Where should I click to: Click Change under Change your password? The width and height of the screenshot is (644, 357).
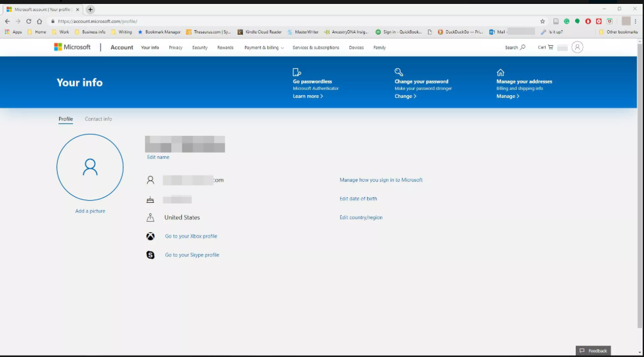(406, 96)
